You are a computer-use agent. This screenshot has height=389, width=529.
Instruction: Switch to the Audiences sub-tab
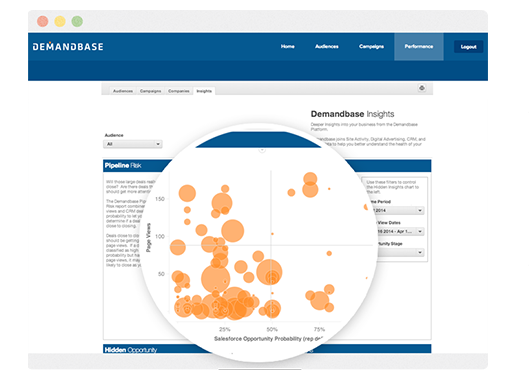click(123, 91)
